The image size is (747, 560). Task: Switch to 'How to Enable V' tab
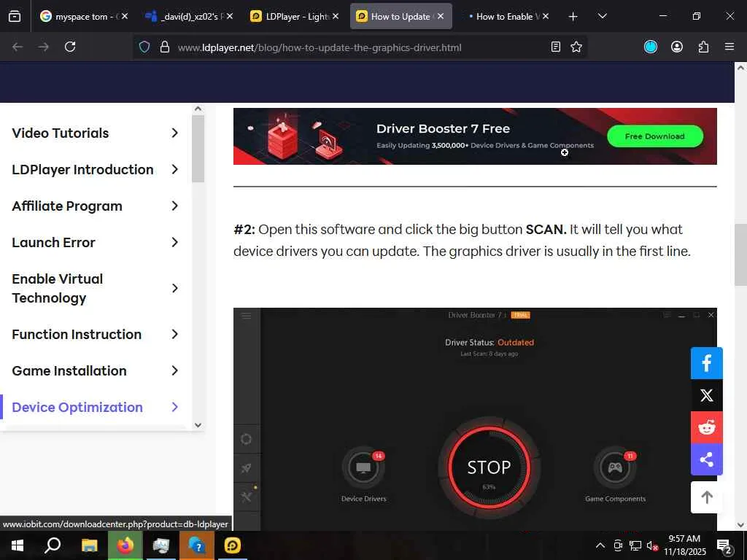click(x=506, y=17)
